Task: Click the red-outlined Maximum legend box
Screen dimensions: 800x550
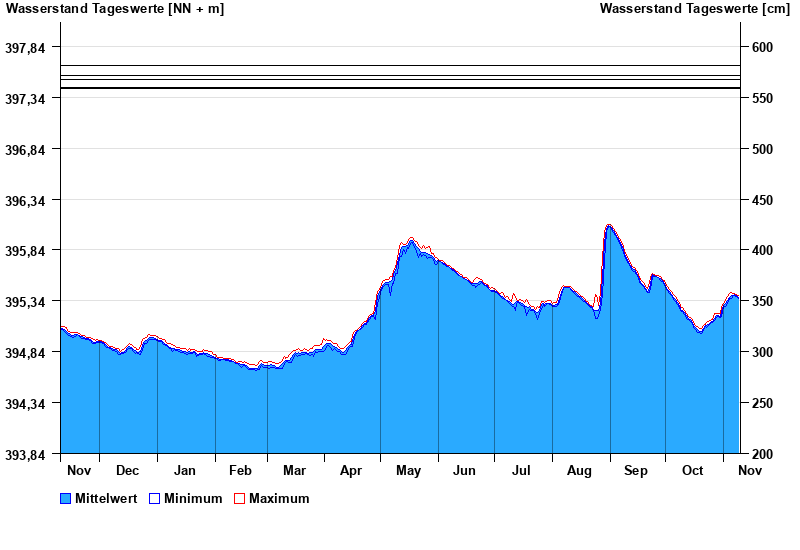Action: point(239,499)
